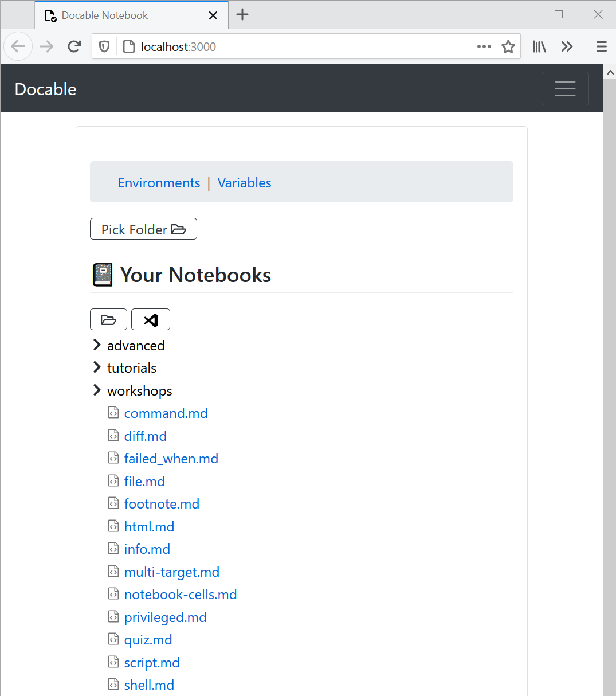Open notebooks in Visual Studio Code

point(151,319)
